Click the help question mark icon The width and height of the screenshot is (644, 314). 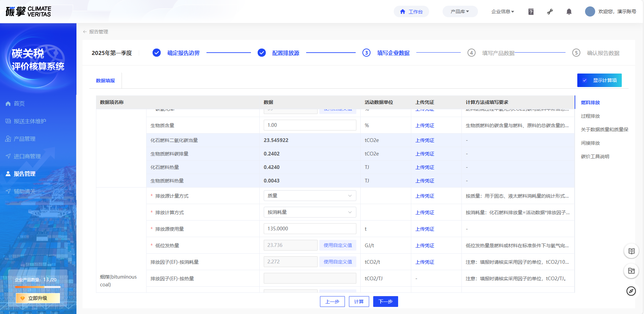coord(531,12)
